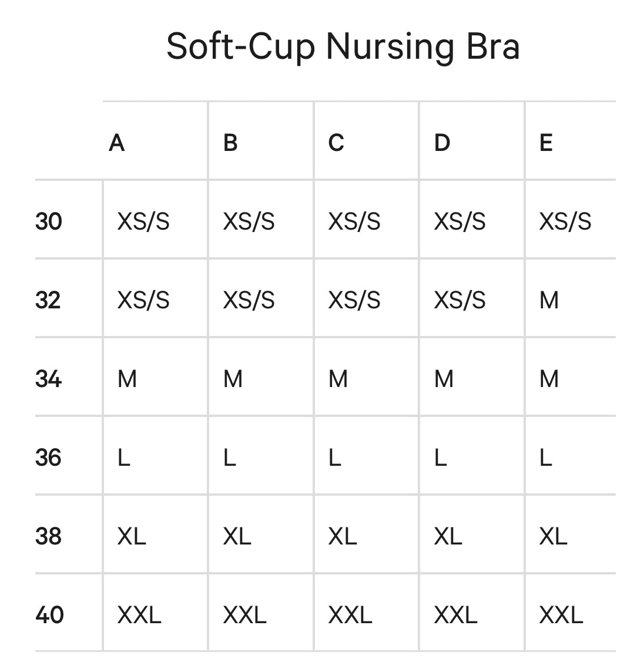Select the cup size A column header
This screenshot has height=669, width=644.
coord(117,143)
